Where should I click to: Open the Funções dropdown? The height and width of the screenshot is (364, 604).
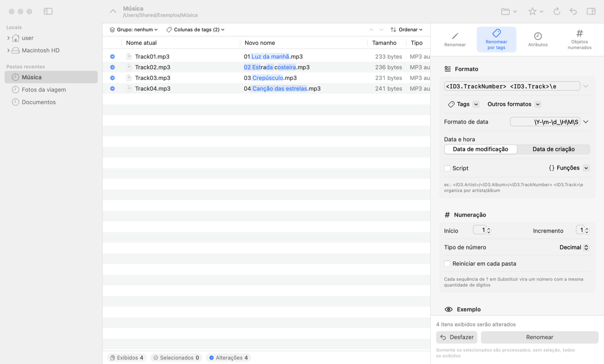click(569, 168)
